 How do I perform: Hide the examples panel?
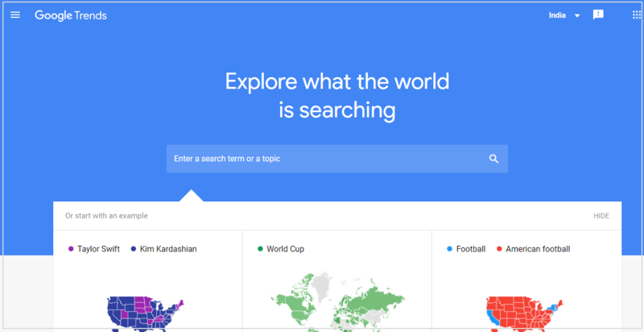[601, 216]
